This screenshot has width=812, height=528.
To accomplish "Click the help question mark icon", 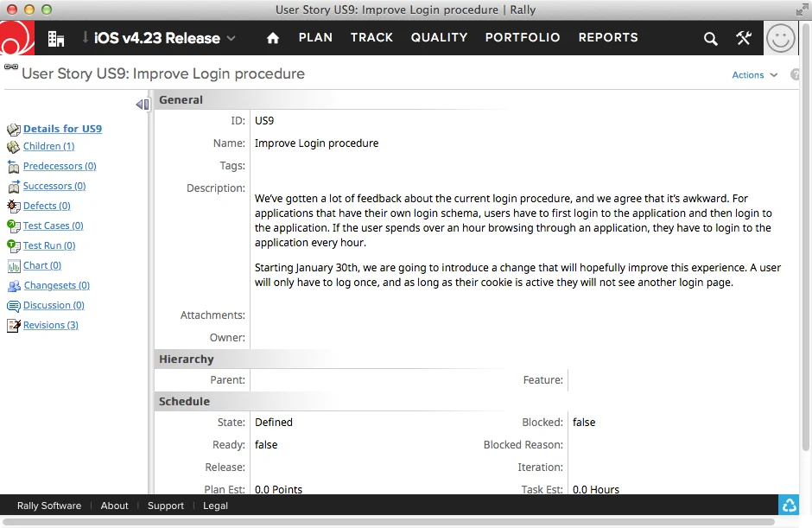I will tap(795, 74).
